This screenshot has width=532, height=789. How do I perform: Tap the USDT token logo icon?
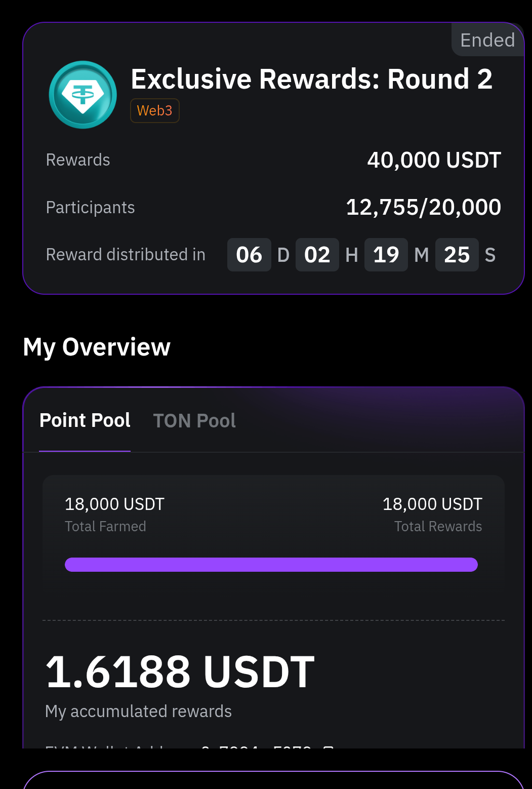coord(83,95)
